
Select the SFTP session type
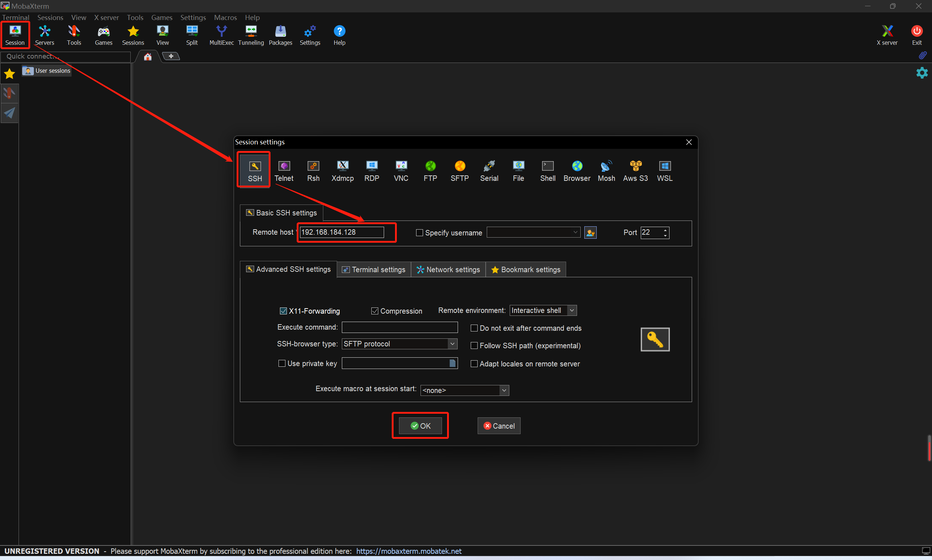click(x=460, y=171)
